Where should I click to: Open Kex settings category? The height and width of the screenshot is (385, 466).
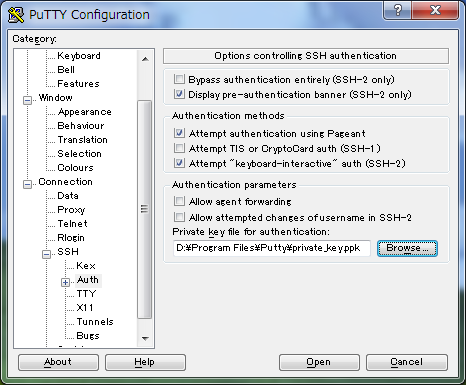tap(86, 266)
